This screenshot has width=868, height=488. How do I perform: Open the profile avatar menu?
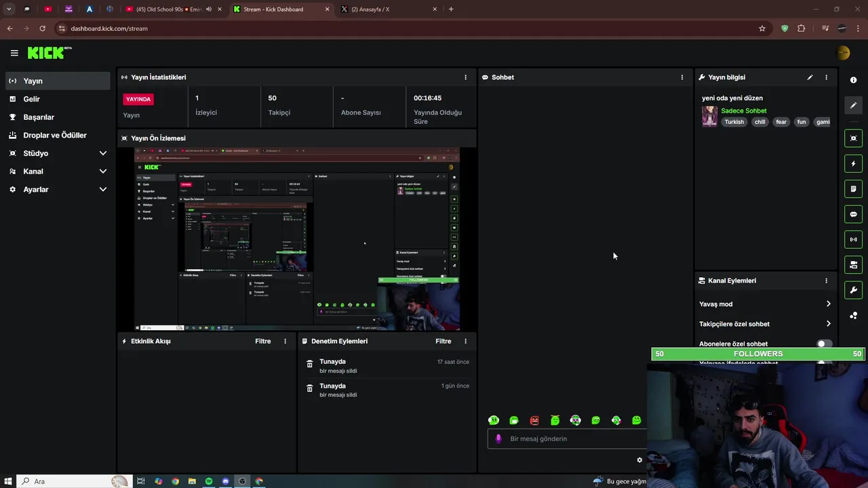(x=844, y=53)
